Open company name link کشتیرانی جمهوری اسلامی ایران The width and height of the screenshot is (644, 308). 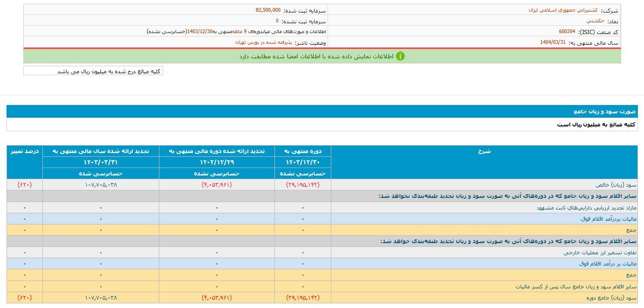(x=562, y=10)
